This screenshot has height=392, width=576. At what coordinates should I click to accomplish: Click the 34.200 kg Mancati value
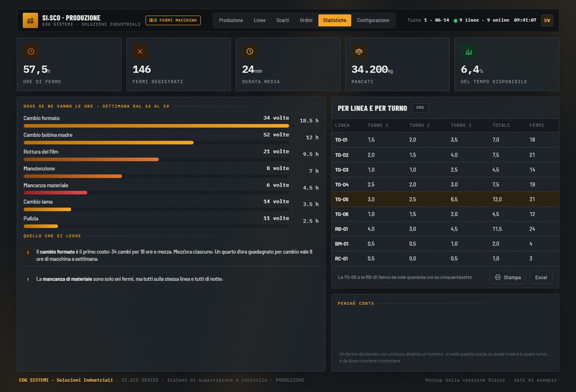[372, 70]
